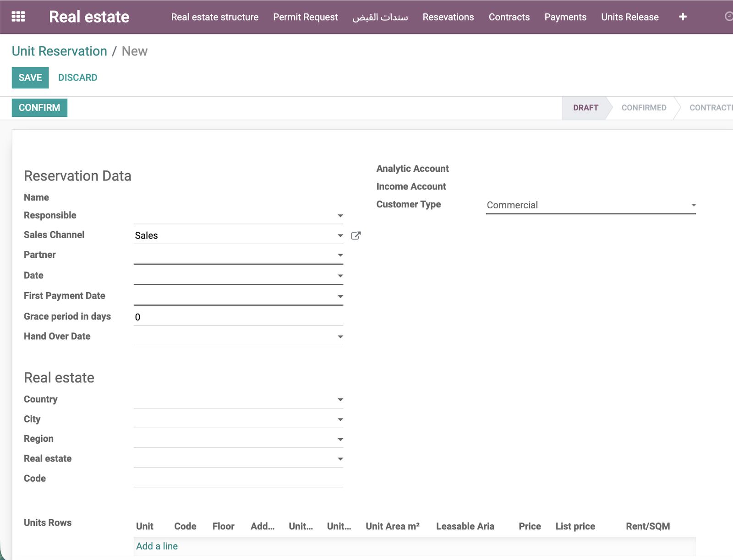Open the First Payment Date field
Viewport: 733px width, 560px height.
pos(238,296)
